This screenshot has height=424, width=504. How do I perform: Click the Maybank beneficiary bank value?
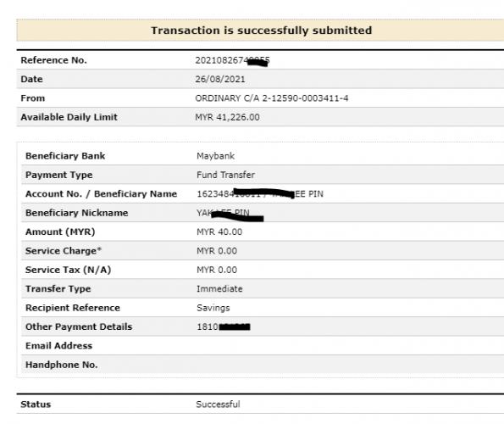coord(215,156)
